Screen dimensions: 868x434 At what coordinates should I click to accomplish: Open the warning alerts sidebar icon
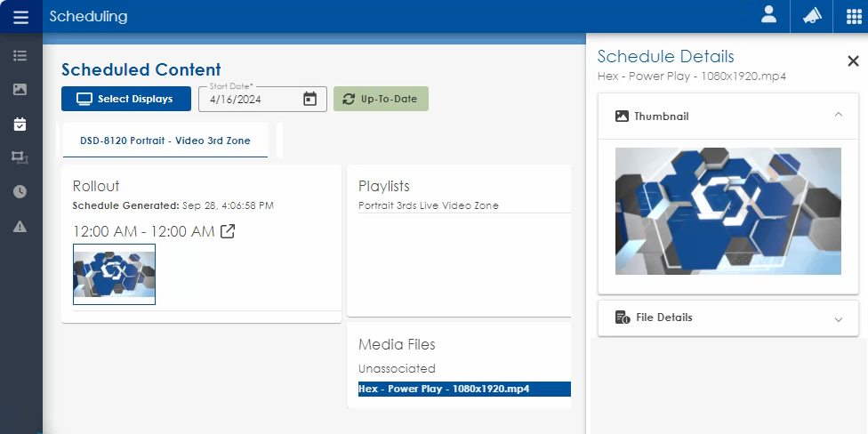click(x=20, y=226)
